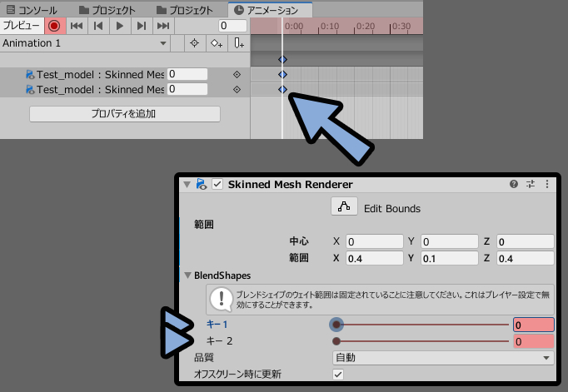The image size is (568, 392).
Task: Click the Add Keyframe icon
Action: (x=217, y=43)
